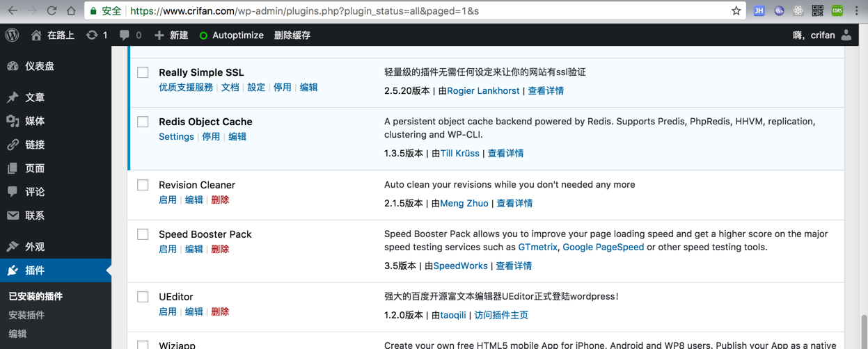Visit site via 在路上 home icon

52,35
